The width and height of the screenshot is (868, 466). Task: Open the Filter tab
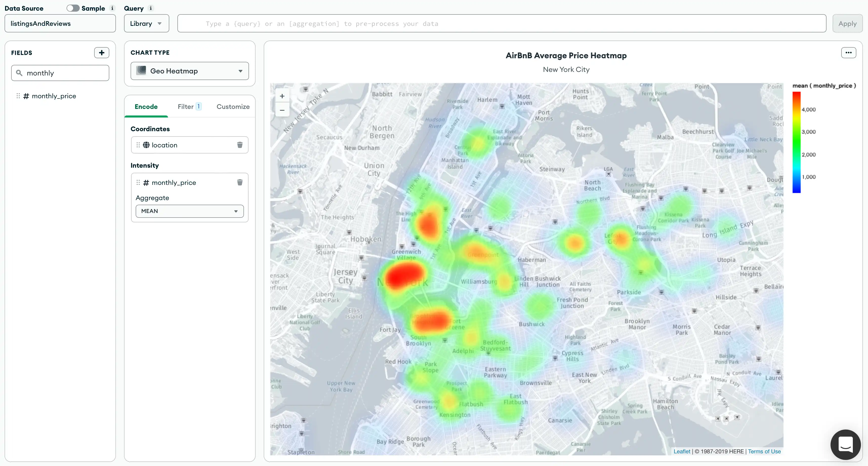tap(186, 107)
